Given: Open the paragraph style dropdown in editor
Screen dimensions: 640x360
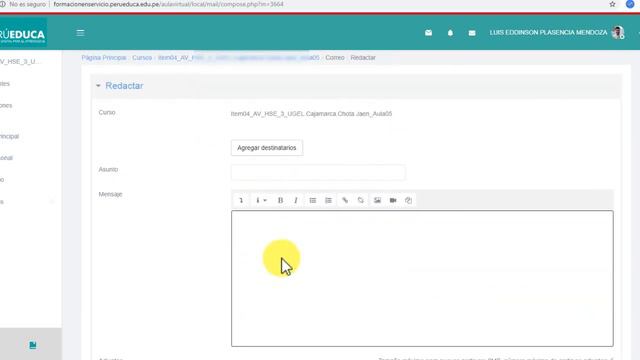Looking at the screenshot, I should coord(261,200).
